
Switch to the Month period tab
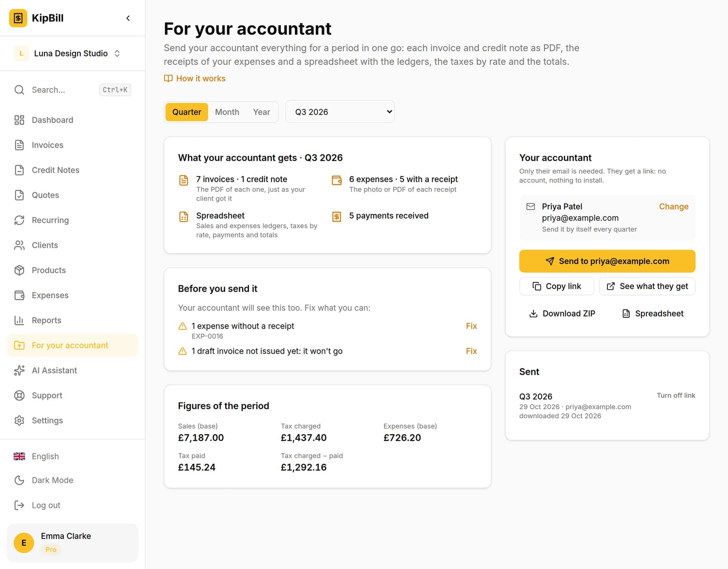tap(227, 112)
